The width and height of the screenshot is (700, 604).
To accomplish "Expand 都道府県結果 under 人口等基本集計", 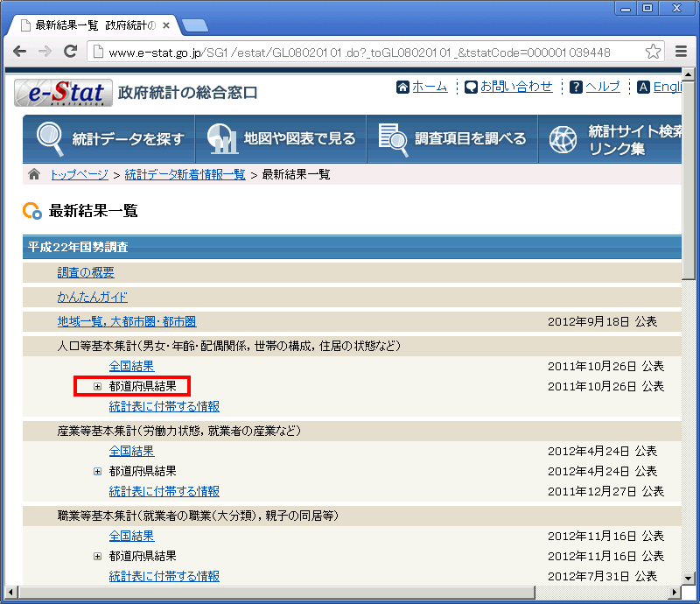I will pyautogui.click(x=97, y=386).
